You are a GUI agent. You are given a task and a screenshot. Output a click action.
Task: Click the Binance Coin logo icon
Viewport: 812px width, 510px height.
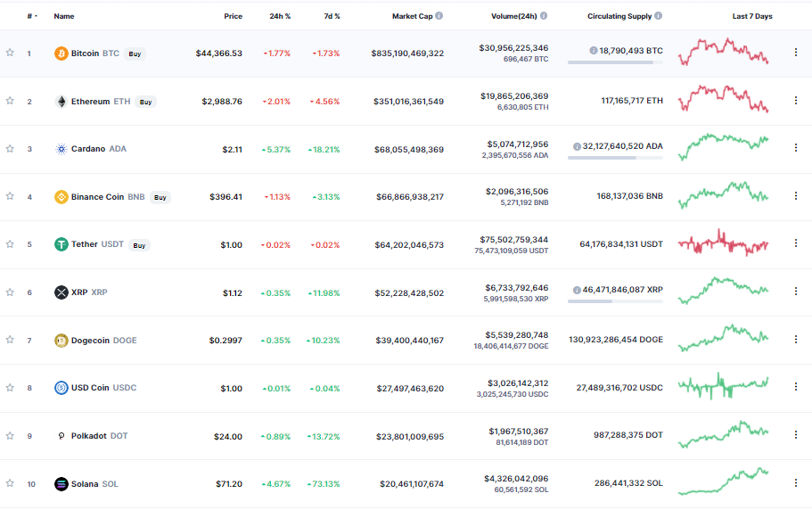[x=62, y=197]
